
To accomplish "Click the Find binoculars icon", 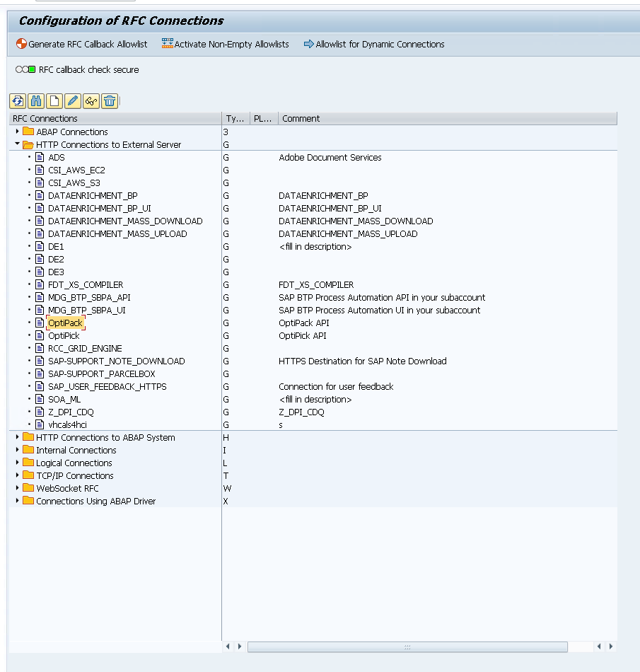I will [x=36, y=101].
